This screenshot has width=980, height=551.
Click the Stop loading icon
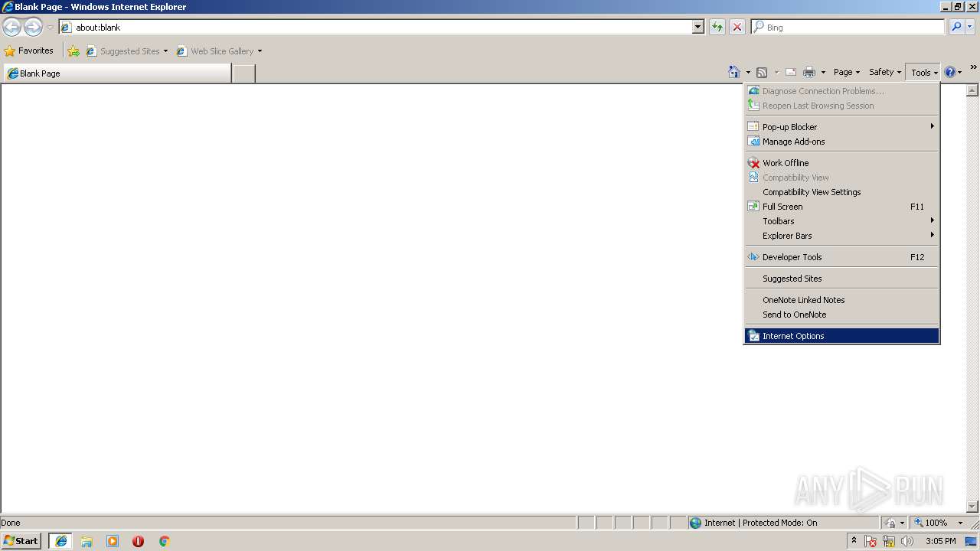click(737, 27)
